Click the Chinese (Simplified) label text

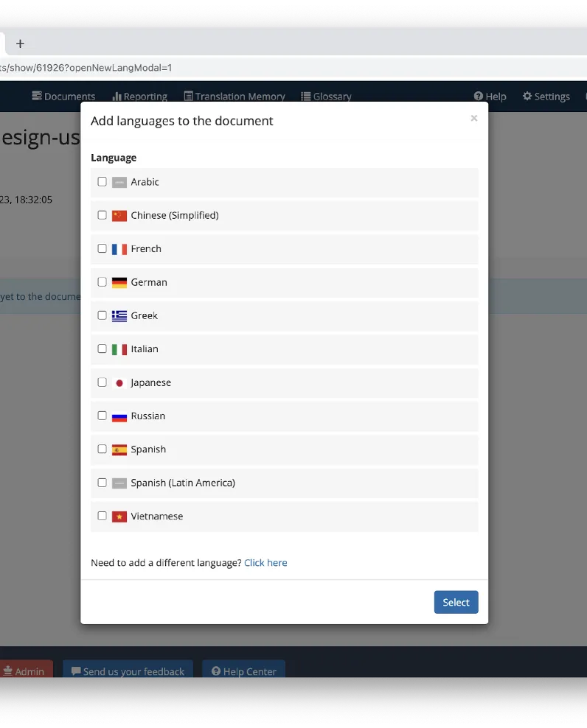click(x=175, y=215)
